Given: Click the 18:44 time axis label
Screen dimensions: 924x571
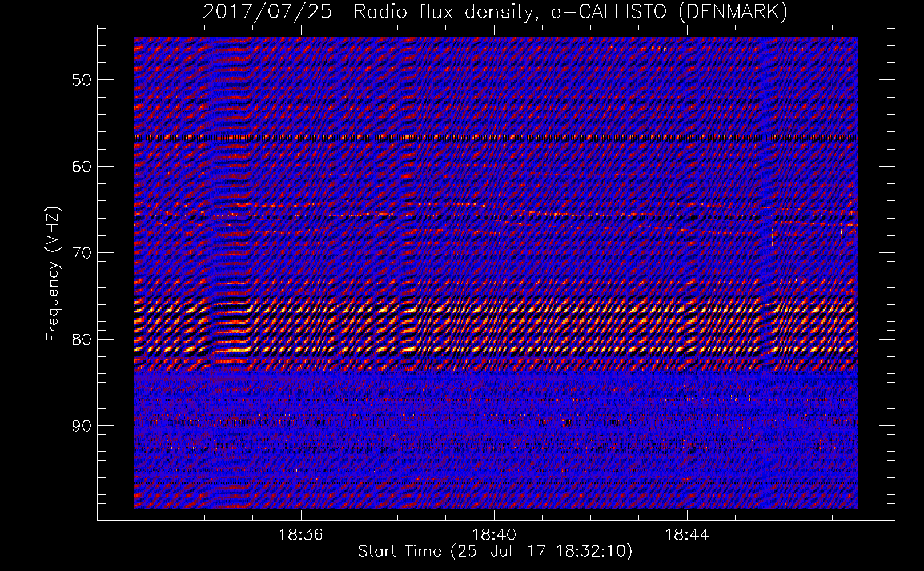Looking at the screenshot, I should 687,535.
